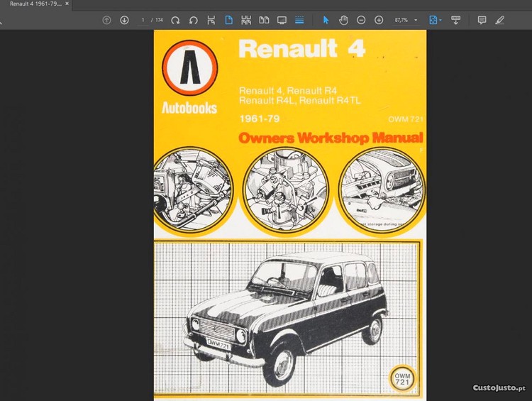This screenshot has width=532, height=401.
Task: Activate the arrow selection tool
Action: 326,20
